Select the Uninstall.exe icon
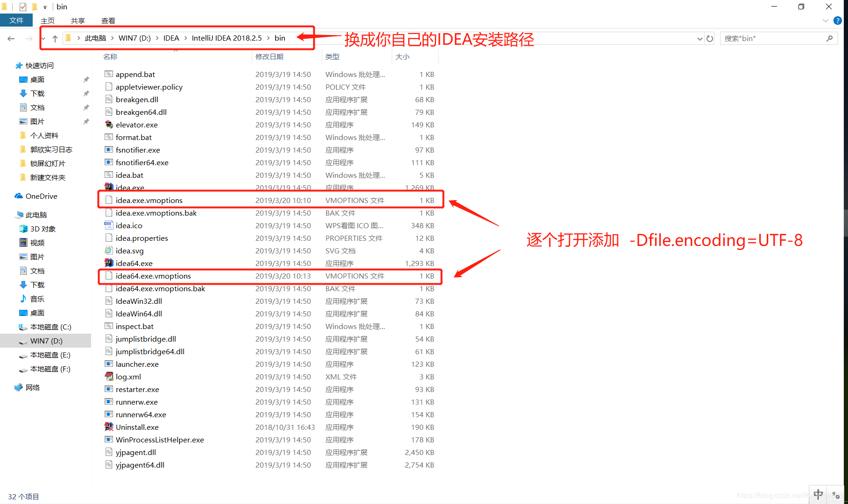The width and height of the screenshot is (848, 504). click(109, 427)
